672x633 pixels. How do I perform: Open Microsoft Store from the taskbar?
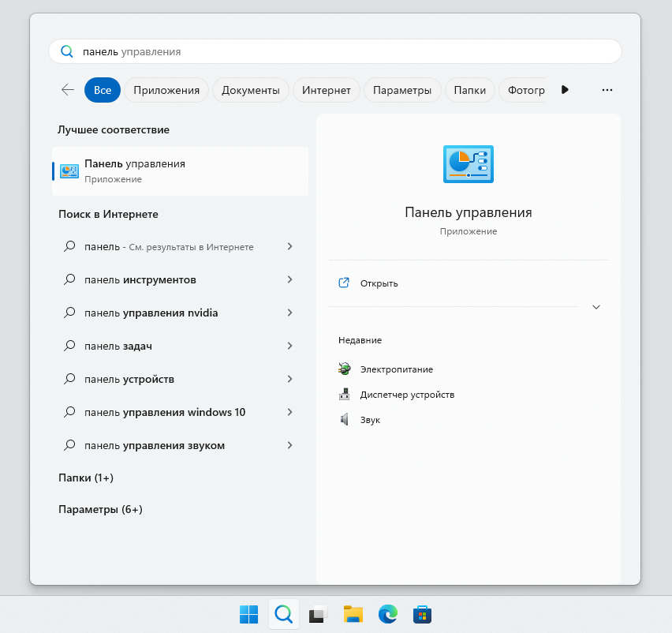click(x=422, y=614)
